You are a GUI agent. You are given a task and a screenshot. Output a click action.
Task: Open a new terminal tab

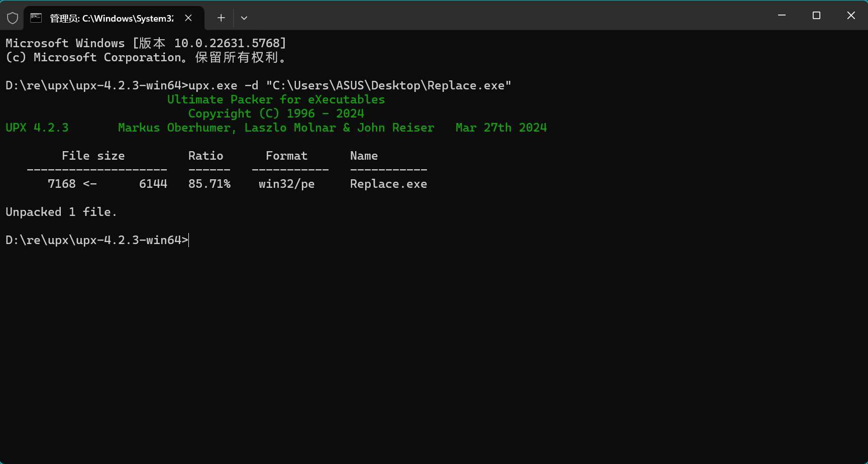pyautogui.click(x=221, y=18)
